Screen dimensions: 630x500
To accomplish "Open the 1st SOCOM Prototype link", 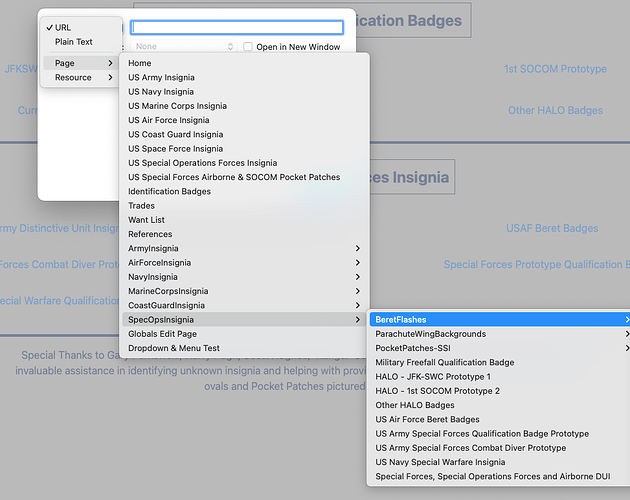I will click(x=555, y=69).
